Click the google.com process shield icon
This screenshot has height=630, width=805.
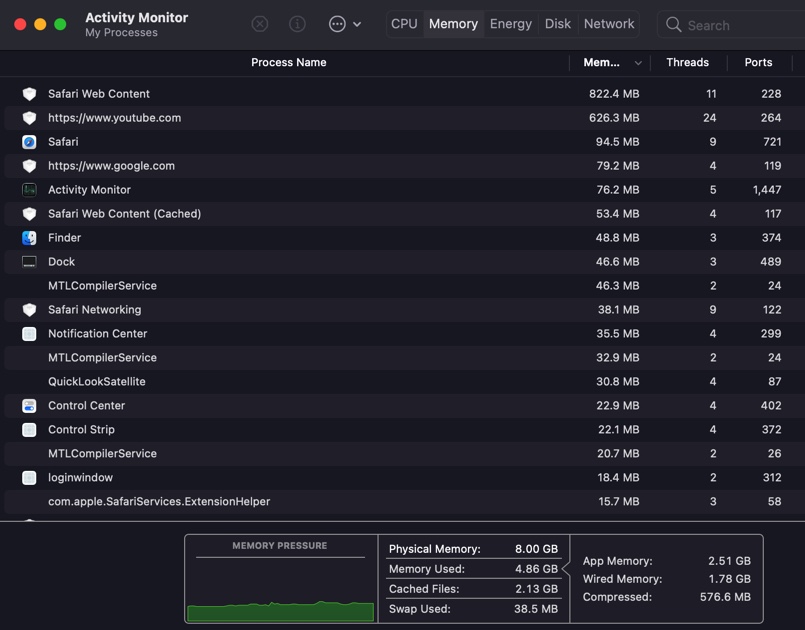(29, 166)
